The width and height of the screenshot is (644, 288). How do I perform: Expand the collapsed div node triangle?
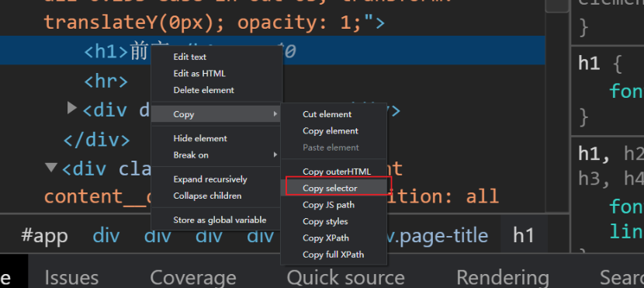coord(72,108)
